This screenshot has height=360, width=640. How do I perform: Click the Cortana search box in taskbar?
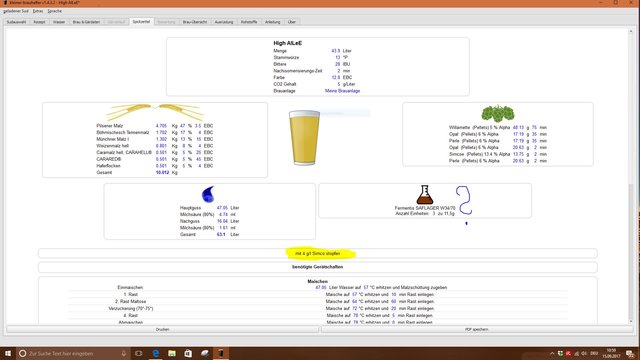73,353
